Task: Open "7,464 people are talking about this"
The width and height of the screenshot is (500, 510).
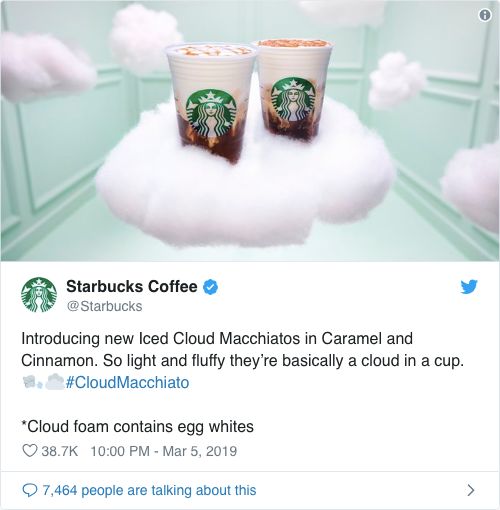Action: pos(149,490)
